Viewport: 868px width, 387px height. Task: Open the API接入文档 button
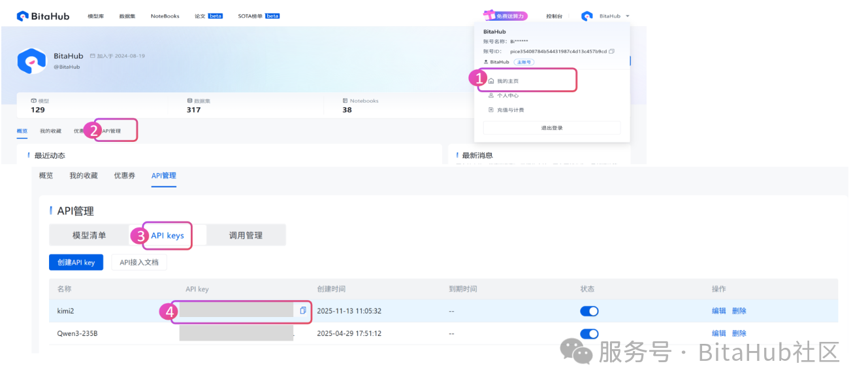pos(139,262)
